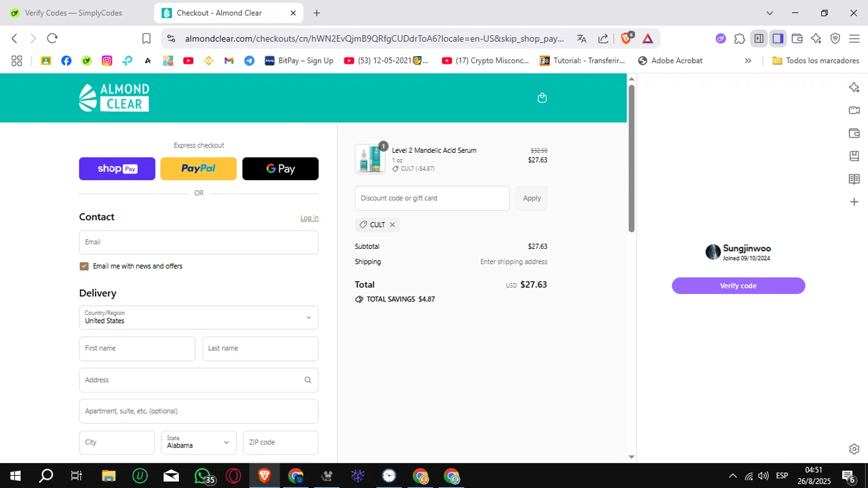This screenshot has height=488, width=868.
Task: Click the page vertical scrollbar thumb
Action: pos(631,159)
